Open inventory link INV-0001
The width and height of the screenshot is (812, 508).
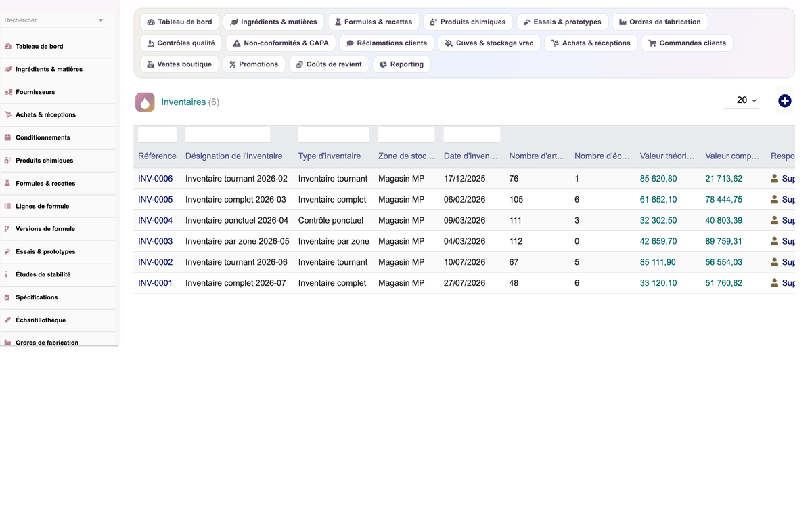156,283
